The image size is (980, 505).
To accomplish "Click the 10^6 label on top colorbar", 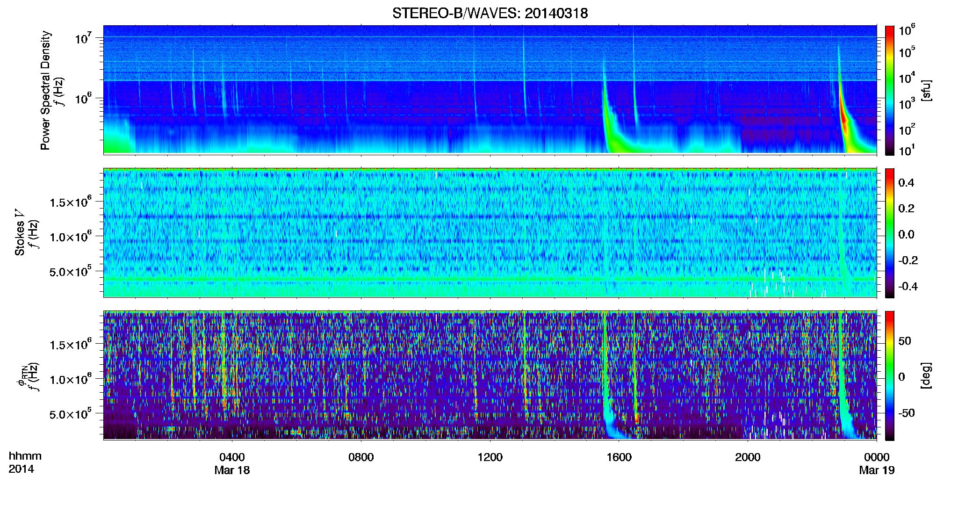I will pos(907,30).
